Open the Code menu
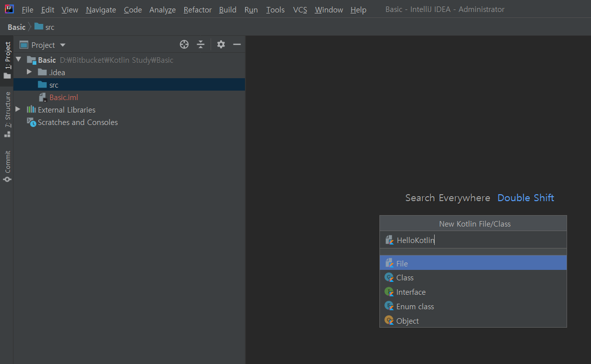The image size is (591, 364). (x=132, y=10)
